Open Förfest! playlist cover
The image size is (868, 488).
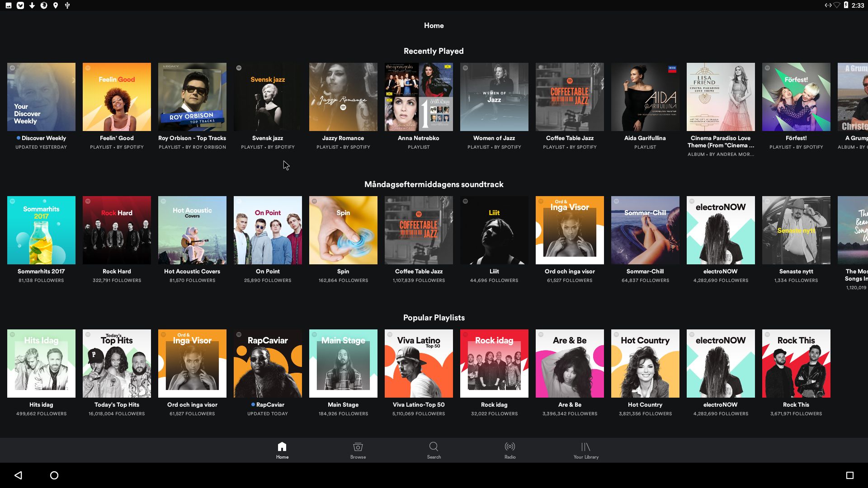click(796, 97)
